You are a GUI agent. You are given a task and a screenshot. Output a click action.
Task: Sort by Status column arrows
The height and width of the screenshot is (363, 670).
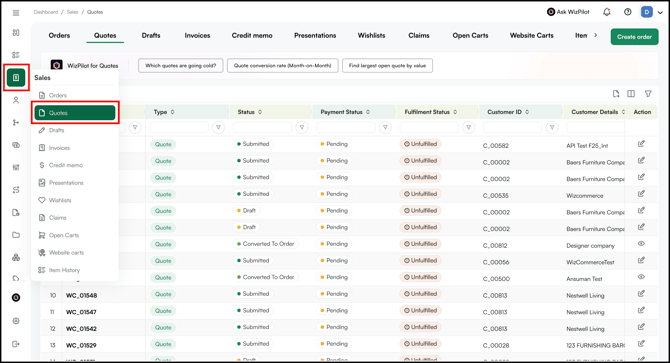point(260,112)
